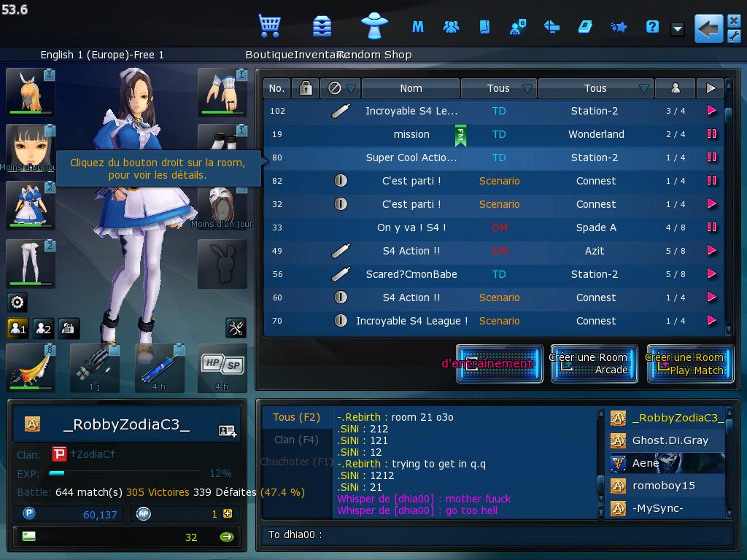
Task: Open the Boutique shopping cart icon
Action: click(x=269, y=26)
